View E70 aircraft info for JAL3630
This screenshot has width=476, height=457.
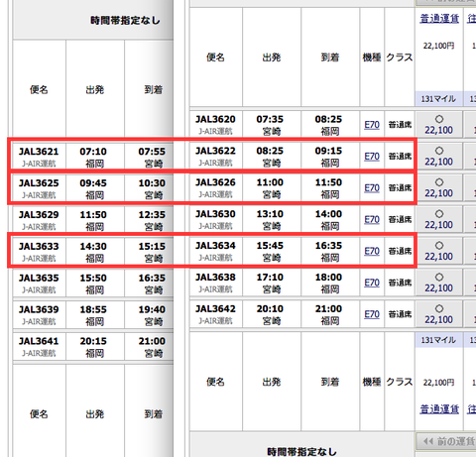(372, 219)
